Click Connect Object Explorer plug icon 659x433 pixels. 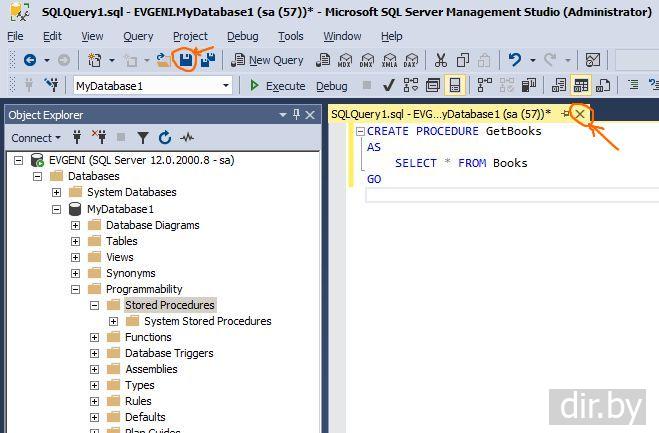click(x=77, y=137)
